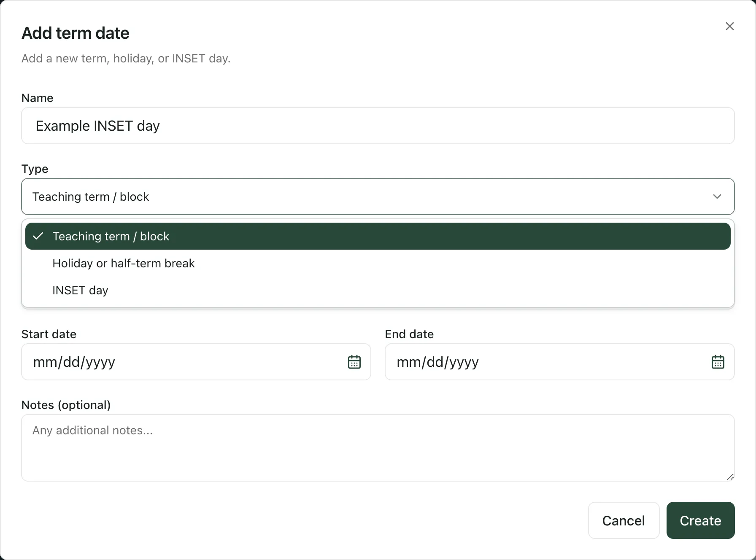Viewport: 756px width, 560px height.
Task: Click into the End date field
Action: 560,362
